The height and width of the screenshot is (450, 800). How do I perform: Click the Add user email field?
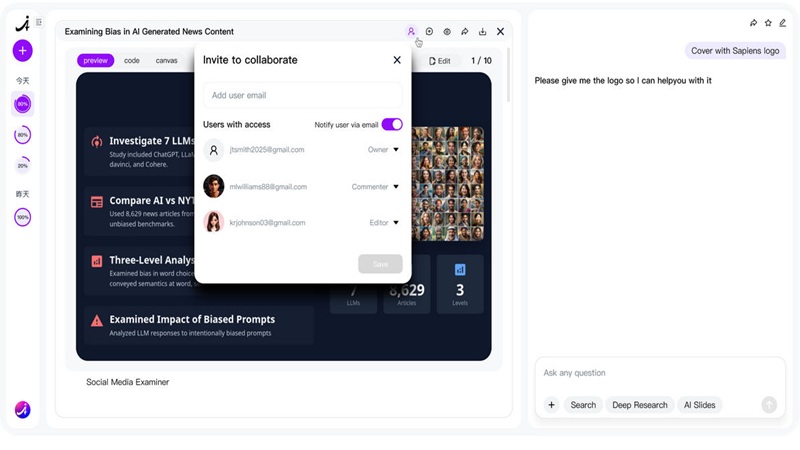tap(303, 96)
